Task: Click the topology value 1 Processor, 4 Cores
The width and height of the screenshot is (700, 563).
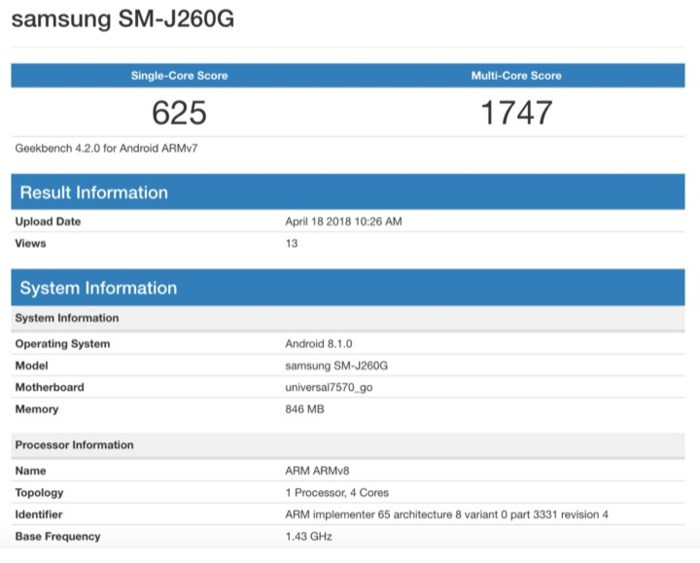Action: click(337, 493)
